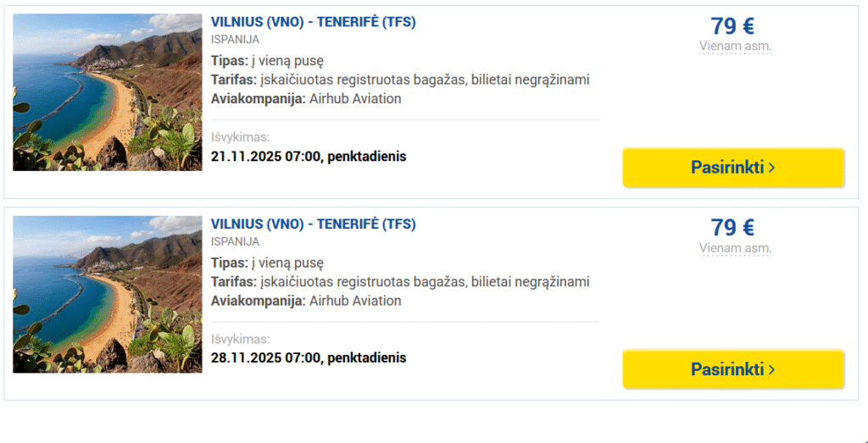This screenshot has height=443, width=868.
Task: Click the ISPANIJA country label in first offer
Action: point(235,39)
